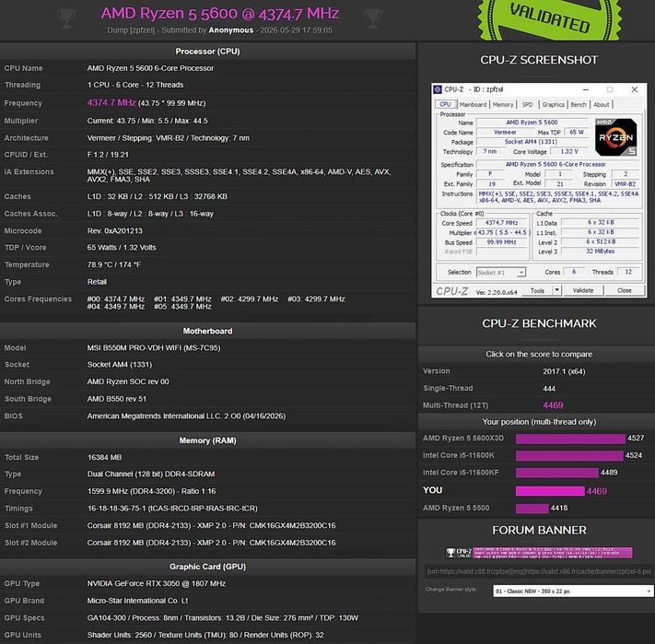The image size is (655, 644).
Task: Click the Slot #1 Module Corsair entry
Action: 211,525
